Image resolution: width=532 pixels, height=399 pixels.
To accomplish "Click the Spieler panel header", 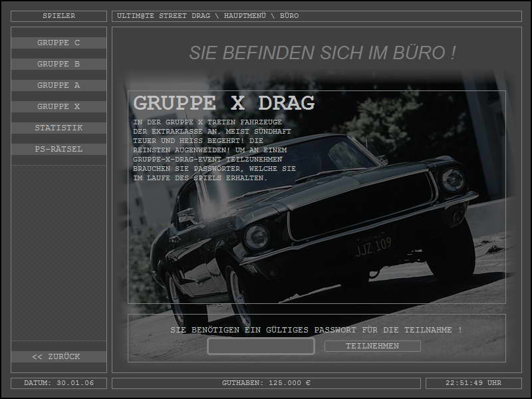I will tap(59, 16).
